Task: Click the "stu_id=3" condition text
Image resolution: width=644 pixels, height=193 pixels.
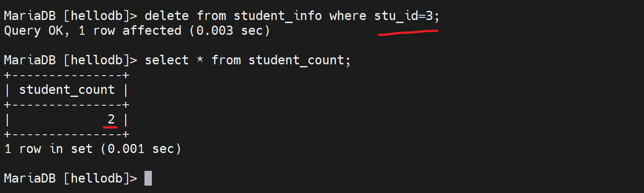Action: pyautogui.click(x=404, y=16)
